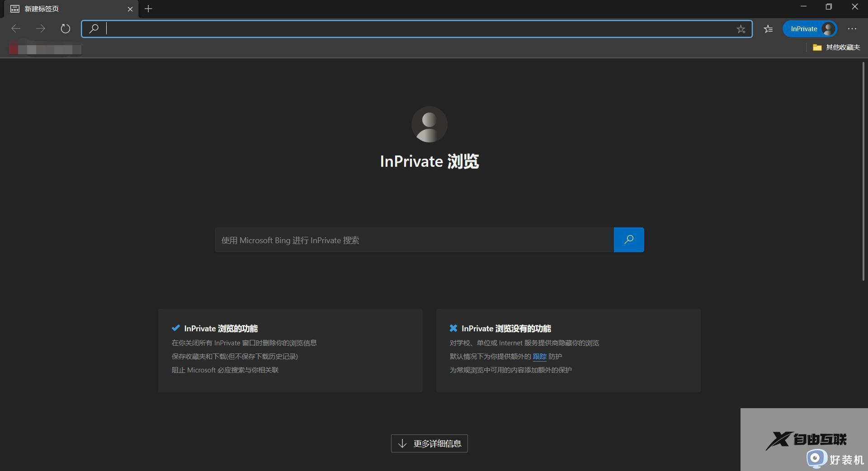Image resolution: width=868 pixels, height=471 pixels.
Task: Click the tab page icon on 新建标签页
Action: (15, 9)
